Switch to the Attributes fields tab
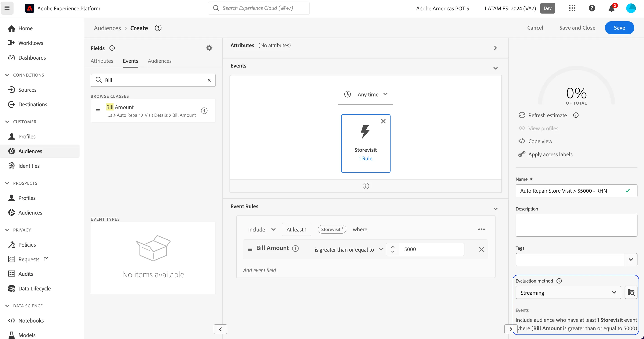The height and width of the screenshot is (339, 644). 102,61
